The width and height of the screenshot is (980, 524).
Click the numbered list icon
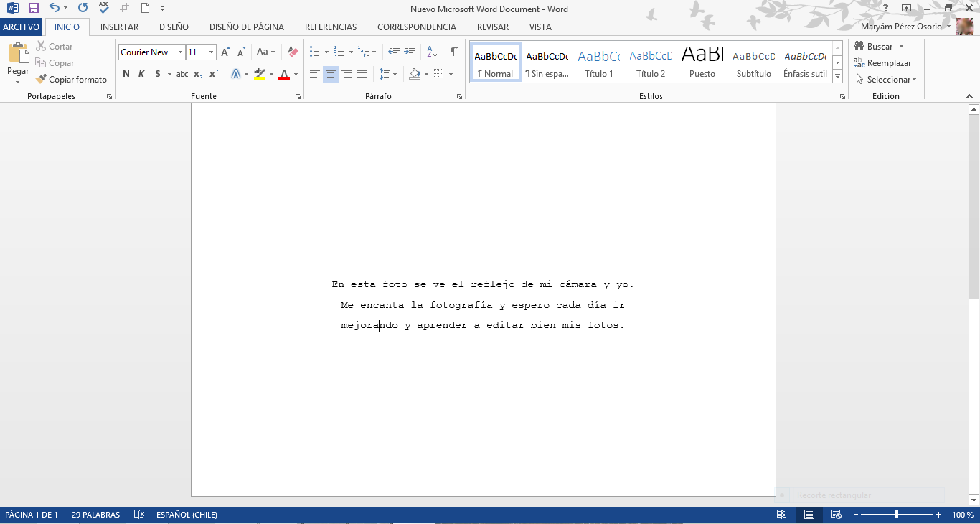click(x=339, y=52)
